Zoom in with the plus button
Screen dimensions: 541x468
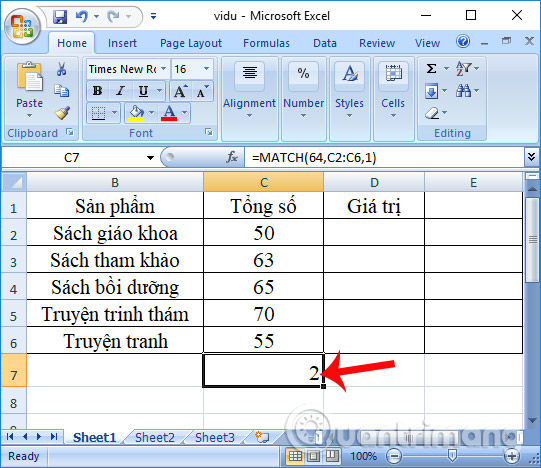click(512, 456)
